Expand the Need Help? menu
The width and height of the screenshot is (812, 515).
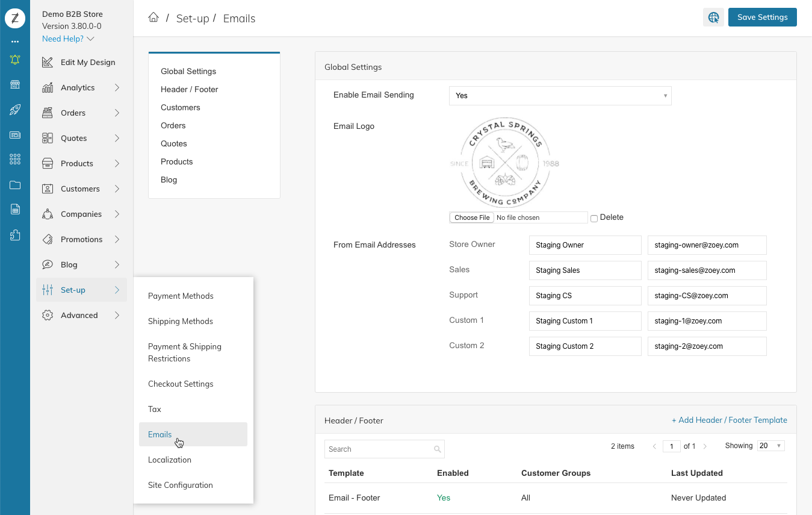[68, 39]
